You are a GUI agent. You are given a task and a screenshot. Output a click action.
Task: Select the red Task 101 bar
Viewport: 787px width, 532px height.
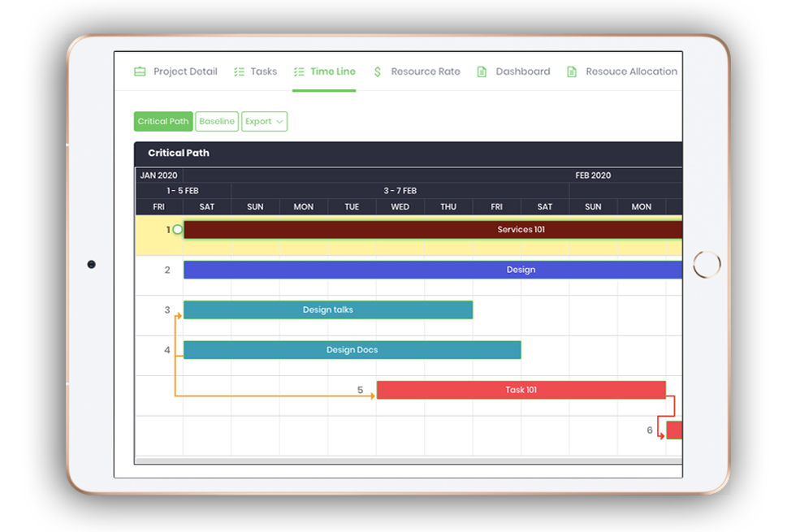521,390
